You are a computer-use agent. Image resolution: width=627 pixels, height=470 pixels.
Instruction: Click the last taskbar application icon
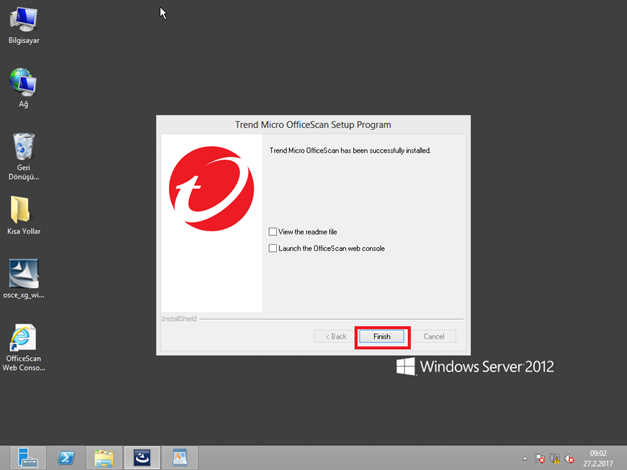[x=180, y=458]
